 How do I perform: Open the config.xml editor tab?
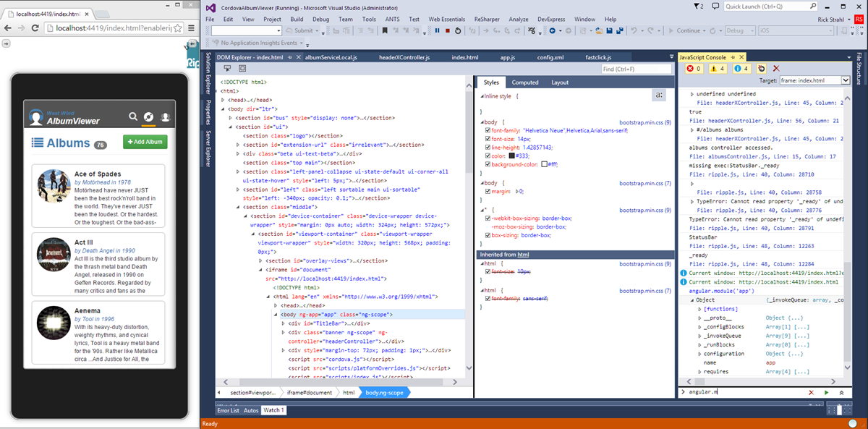click(x=550, y=57)
